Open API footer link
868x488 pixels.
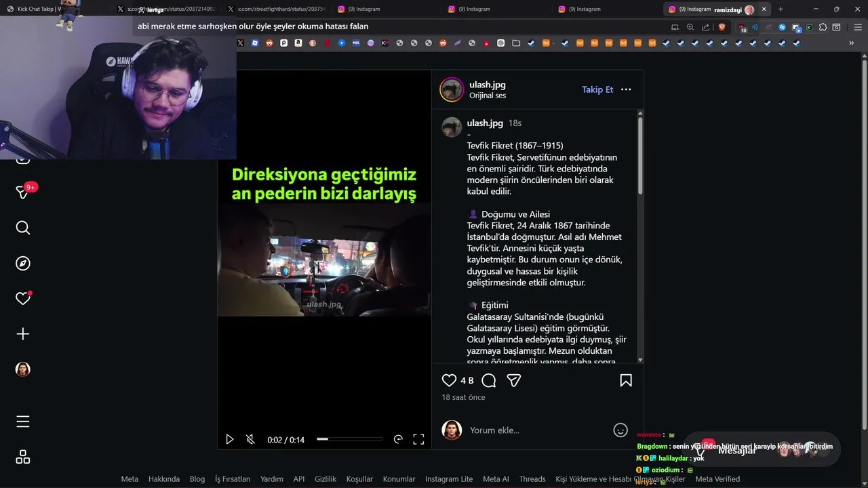pos(299,479)
